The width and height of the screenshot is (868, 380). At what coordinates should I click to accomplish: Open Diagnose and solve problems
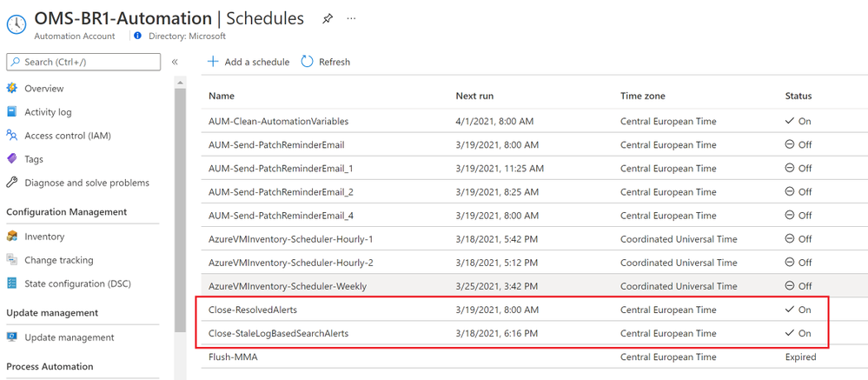tap(86, 183)
